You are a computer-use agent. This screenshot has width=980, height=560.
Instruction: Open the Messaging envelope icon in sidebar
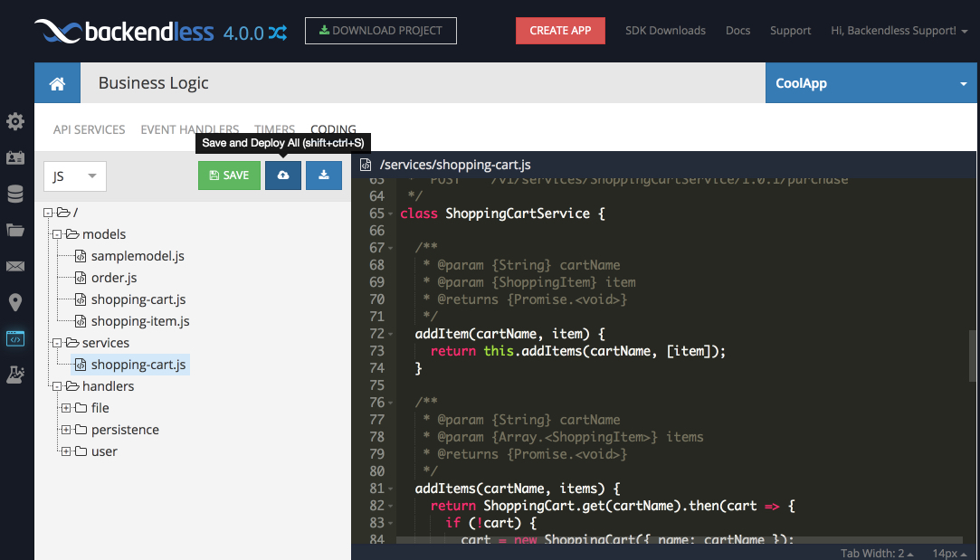(x=15, y=266)
